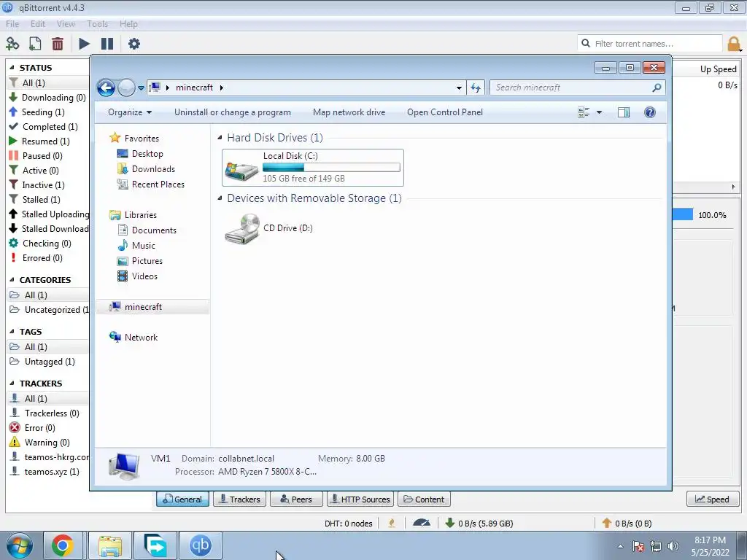Viewport: 747px width, 560px height.
Task: Click the Speed graph button
Action: coord(712,499)
